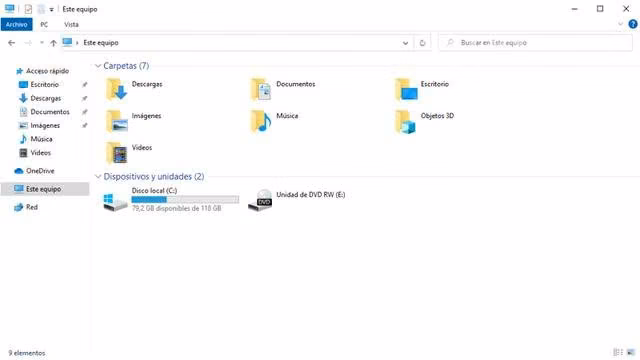
Task: Click the Buscar en Este equipo search box
Action: (x=535, y=43)
